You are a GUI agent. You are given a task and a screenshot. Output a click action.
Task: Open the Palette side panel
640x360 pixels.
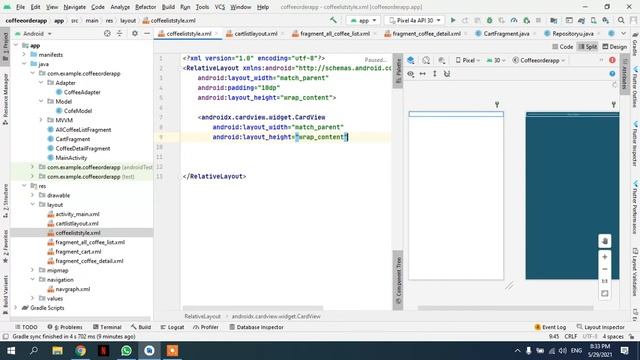click(398, 70)
